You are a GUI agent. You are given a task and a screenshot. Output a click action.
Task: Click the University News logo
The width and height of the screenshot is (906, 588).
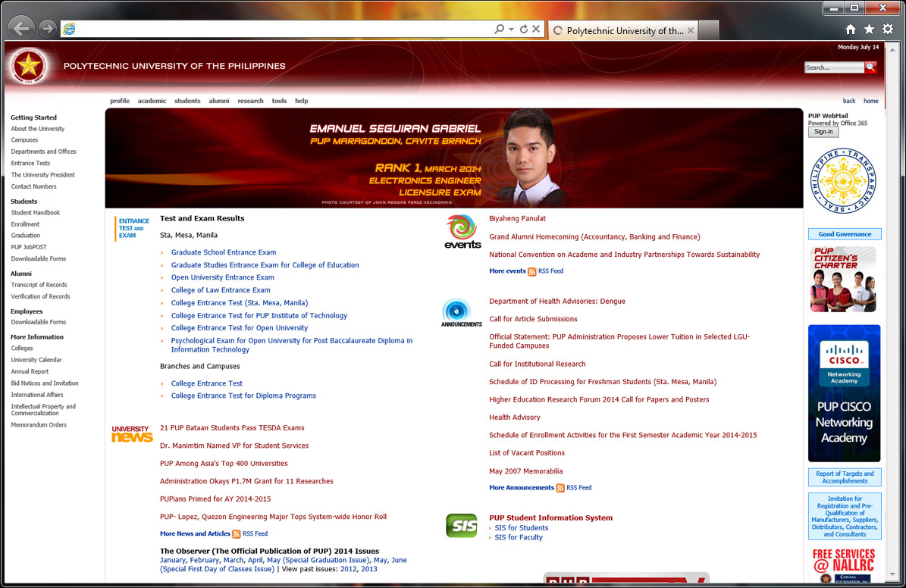point(132,433)
